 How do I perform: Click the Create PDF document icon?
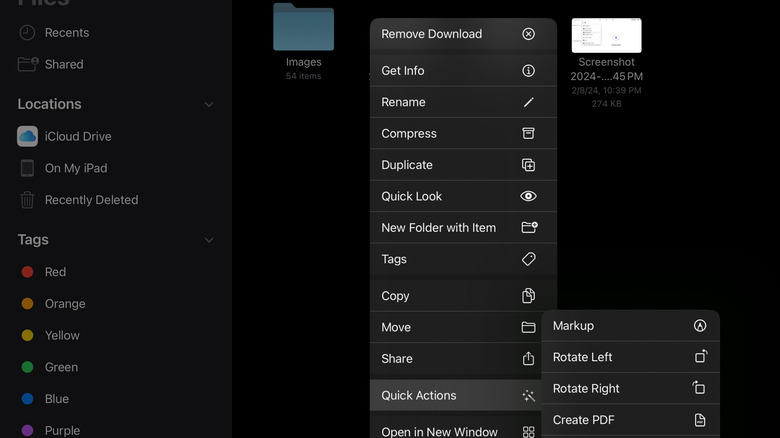tap(700, 420)
